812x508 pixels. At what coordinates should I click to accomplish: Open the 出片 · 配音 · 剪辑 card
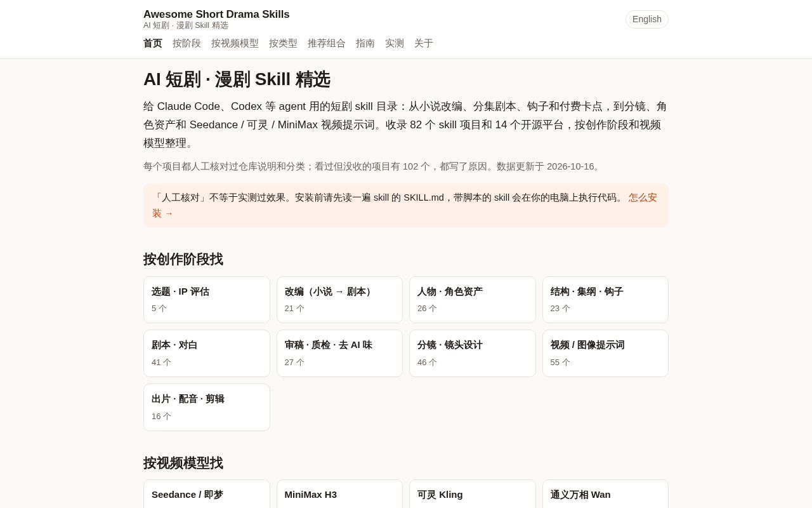tap(207, 407)
